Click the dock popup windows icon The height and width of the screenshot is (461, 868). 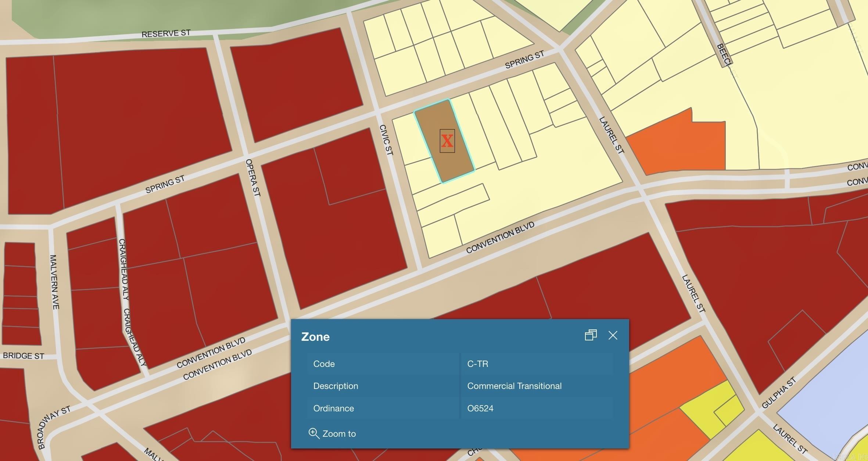(x=591, y=335)
